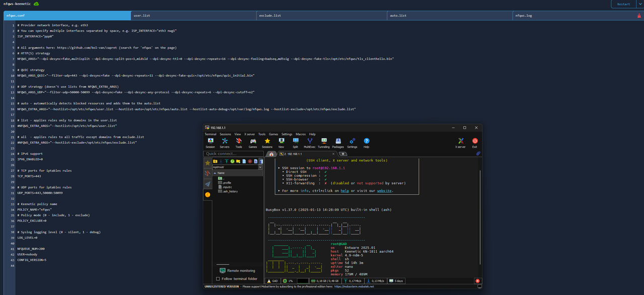644x295 pixels.
Task: Click Remote monitoring button
Action: [237, 270]
